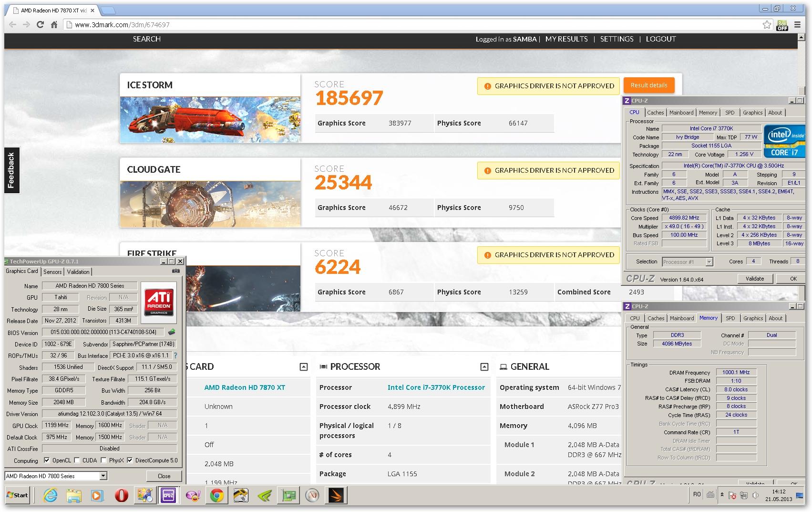Open Windows Explorer folder icon in taskbar
The width and height of the screenshot is (812, 512).
tap(73, 496)
